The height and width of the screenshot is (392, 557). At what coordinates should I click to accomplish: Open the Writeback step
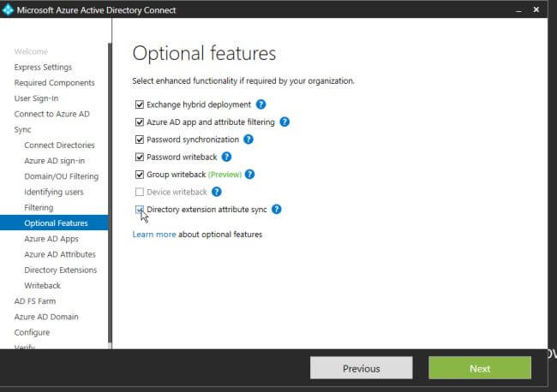click(42, 286)
